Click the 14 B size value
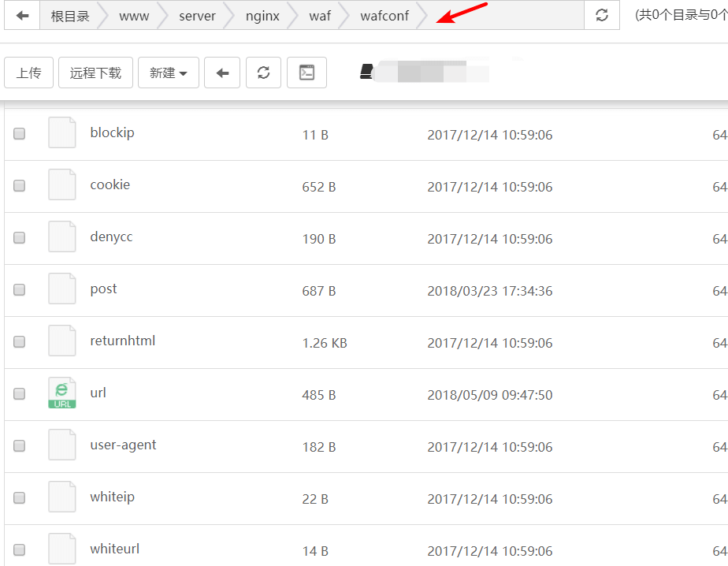 tap(315, 551)
